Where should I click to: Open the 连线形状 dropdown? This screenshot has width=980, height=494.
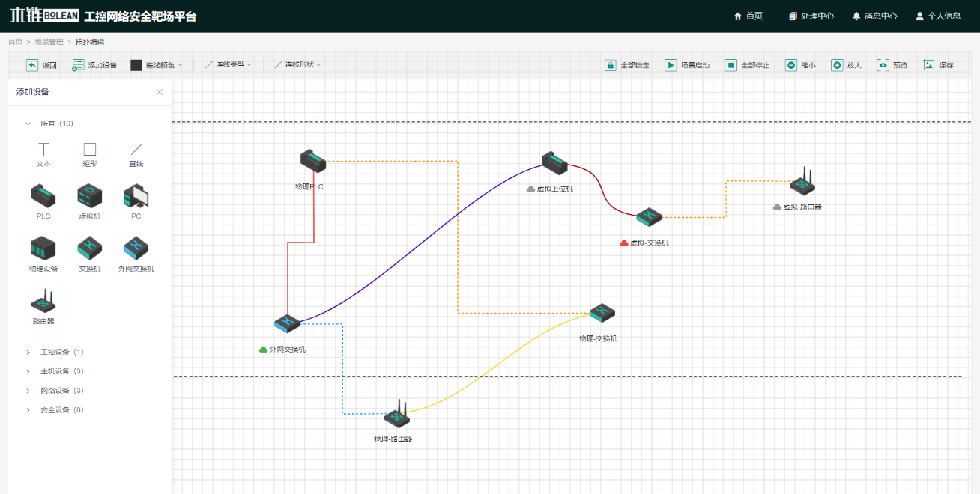point(297,65)
